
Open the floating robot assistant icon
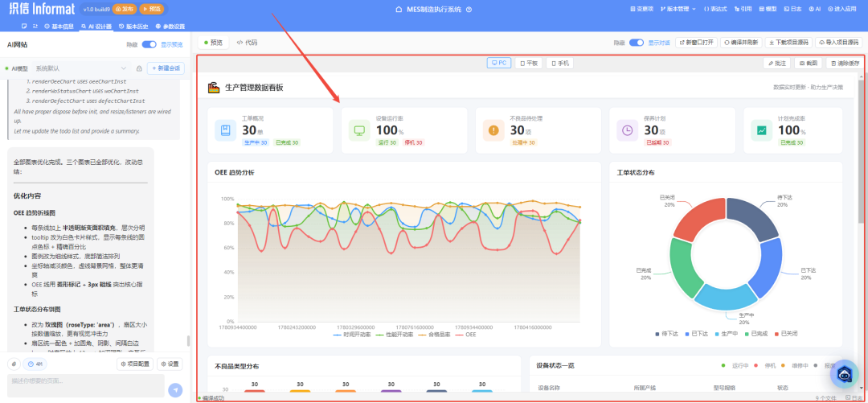844,374
